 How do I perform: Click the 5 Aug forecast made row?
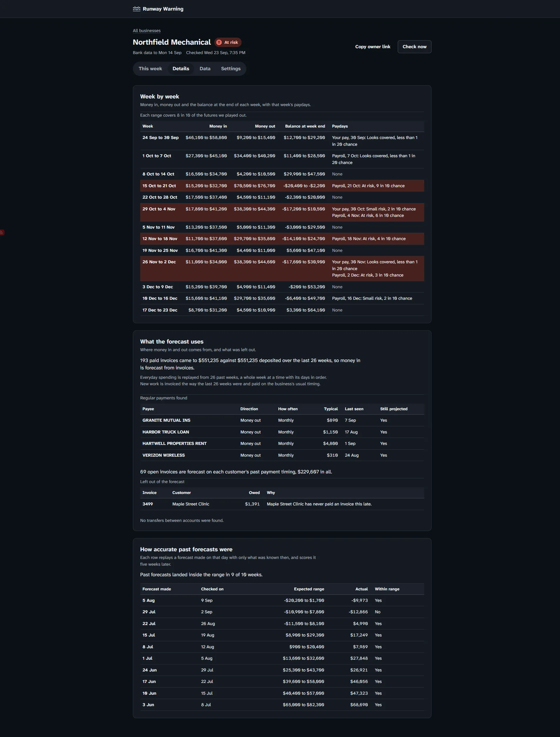pos(282,600)
